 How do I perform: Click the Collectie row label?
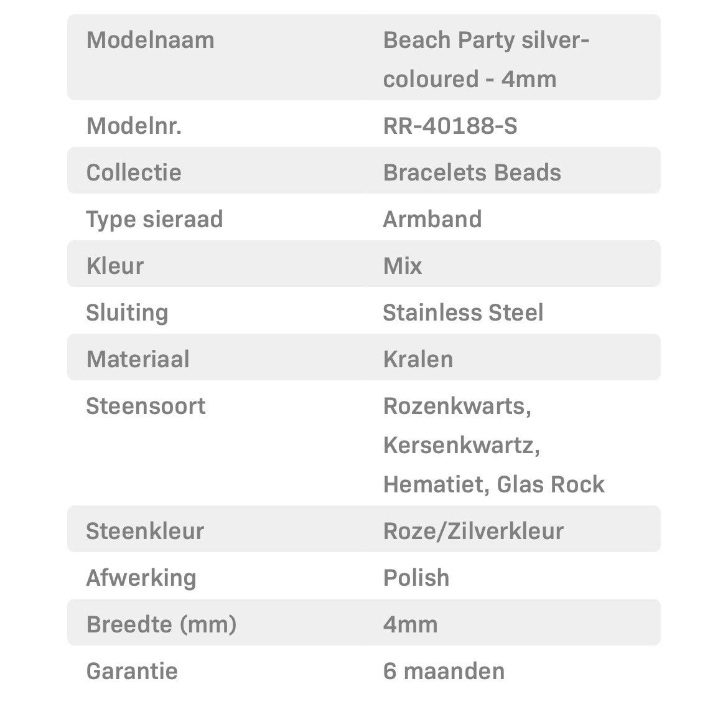point(134,173)
